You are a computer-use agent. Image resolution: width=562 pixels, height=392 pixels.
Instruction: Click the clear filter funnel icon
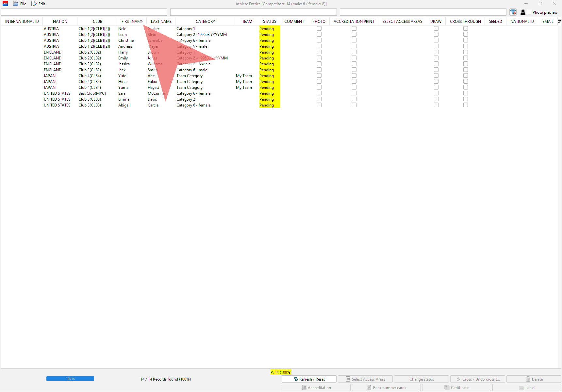coord(513,12)
